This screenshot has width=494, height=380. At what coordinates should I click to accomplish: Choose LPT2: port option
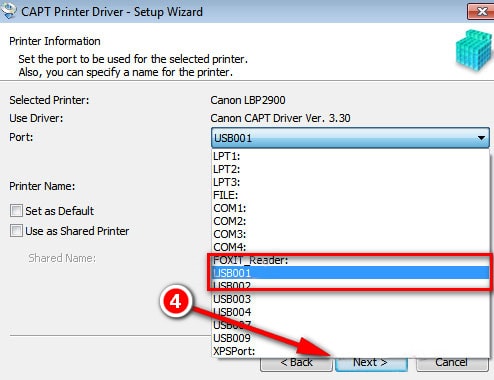pos(350,169)
